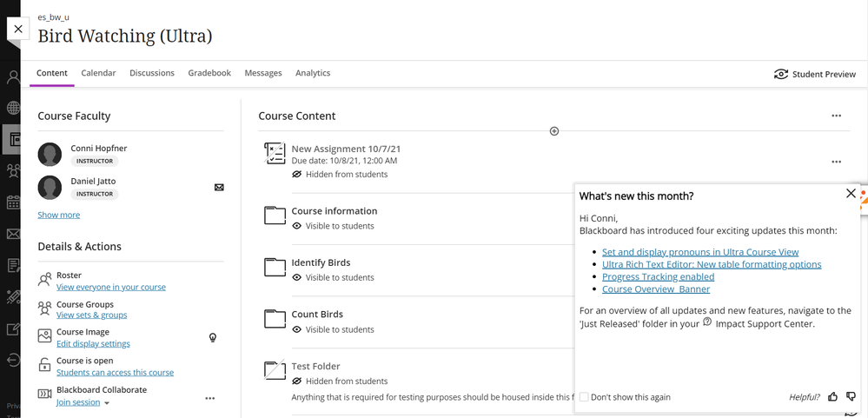
Task: Expand the Join session dropdown arrow
Action: point(107,403)
